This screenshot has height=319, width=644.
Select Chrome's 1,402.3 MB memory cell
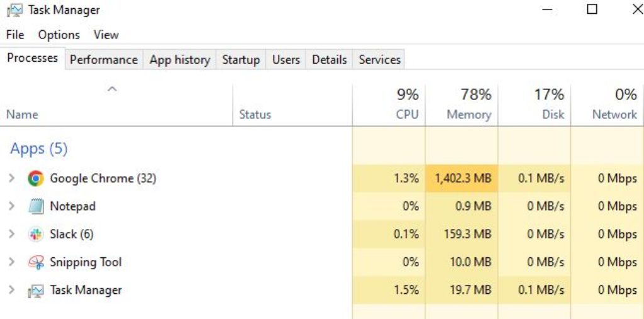point(462,179)
